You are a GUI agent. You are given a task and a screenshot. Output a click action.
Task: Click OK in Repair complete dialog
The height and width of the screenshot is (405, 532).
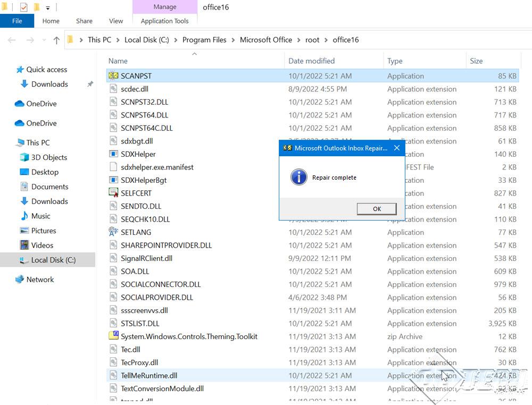pyautogui.click(x=377, y=209)
